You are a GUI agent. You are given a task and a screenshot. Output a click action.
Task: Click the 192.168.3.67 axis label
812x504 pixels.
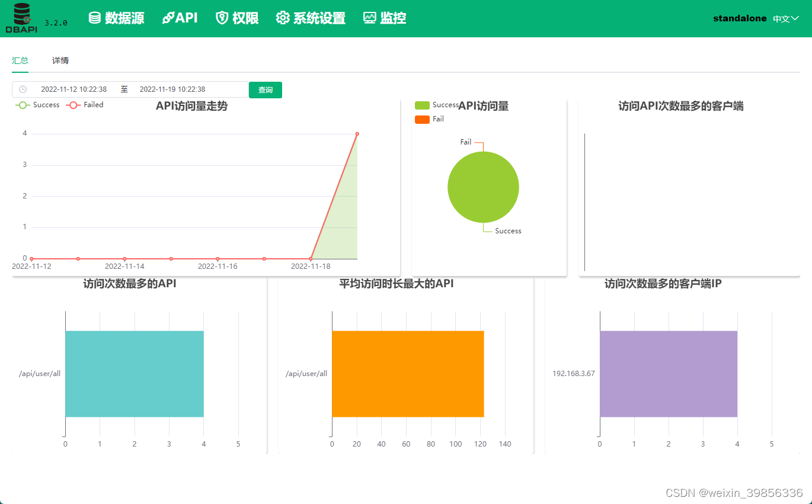pos(574,374)
